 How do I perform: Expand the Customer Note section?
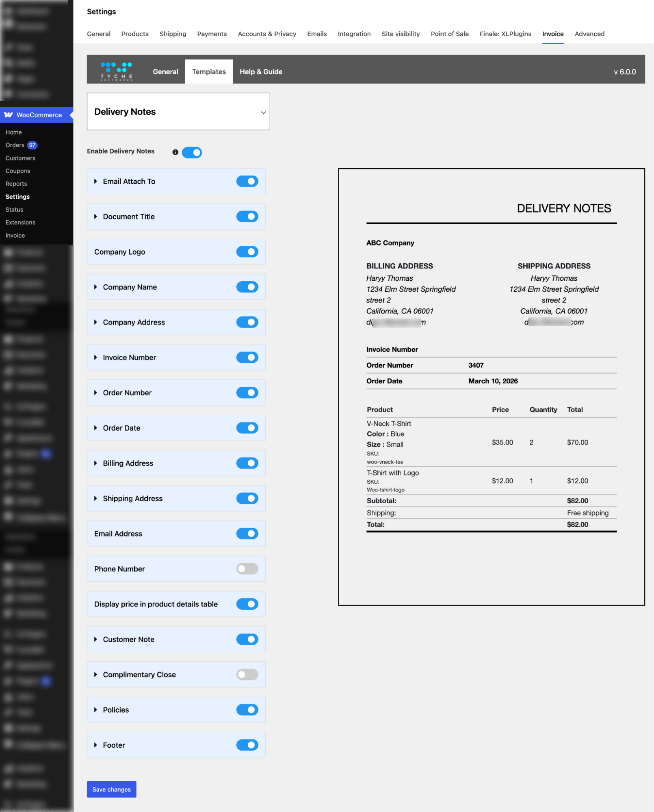[x=96, y=639]
